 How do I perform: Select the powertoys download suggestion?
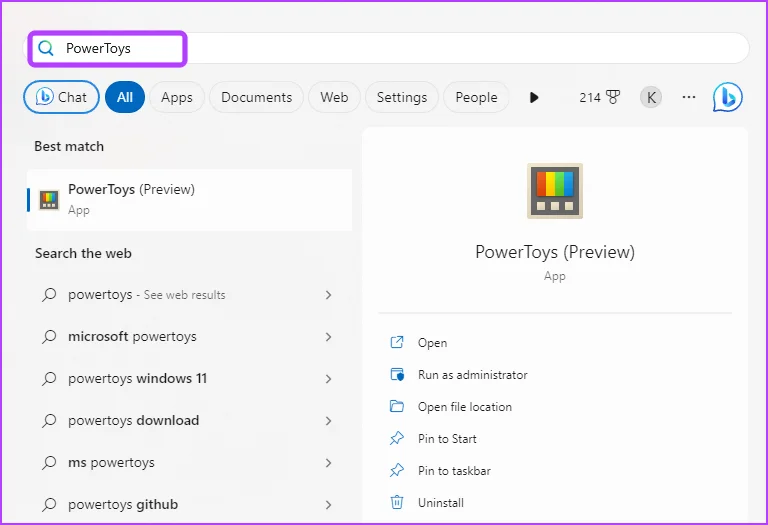190,421
